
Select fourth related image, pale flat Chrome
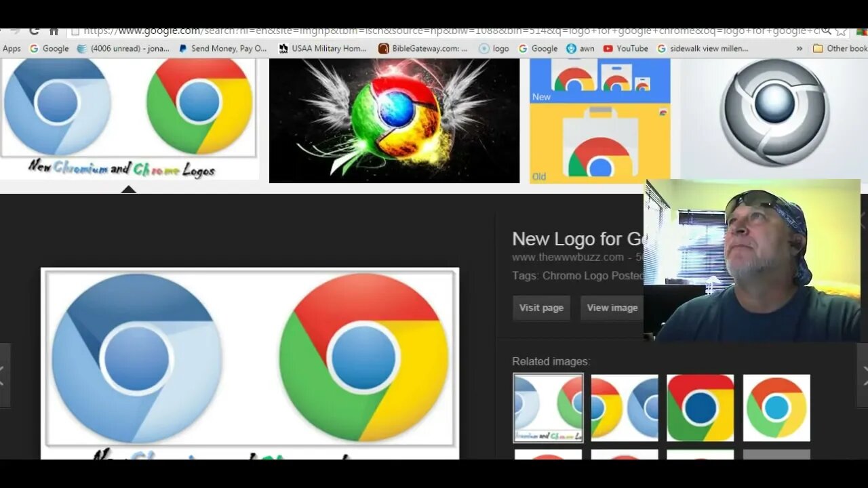[x=776, y=408]
